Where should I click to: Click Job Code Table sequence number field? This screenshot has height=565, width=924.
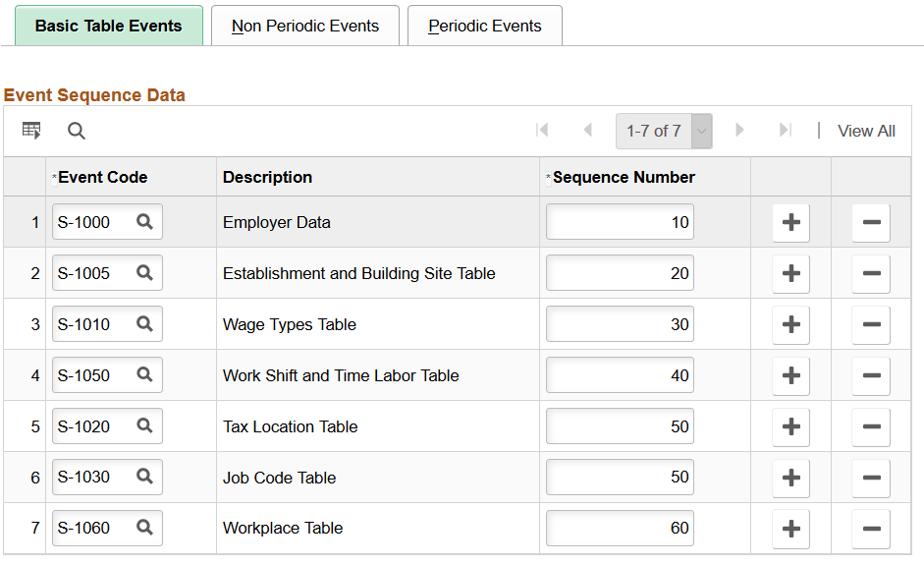[620, 477]
